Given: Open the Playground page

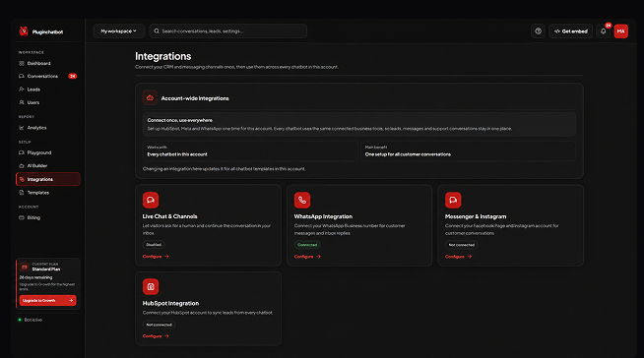Looking at the screenshot, I should [x=48, y=152].
